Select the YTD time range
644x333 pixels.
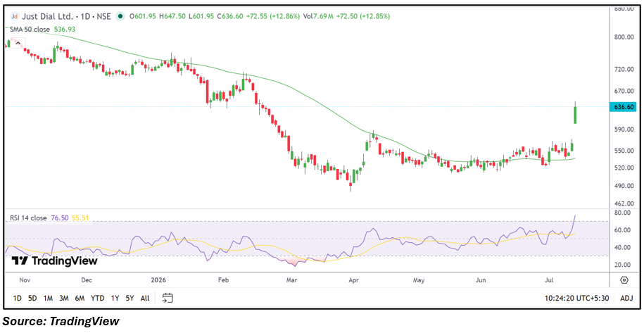pyautogui.click(x=97, y=298)
